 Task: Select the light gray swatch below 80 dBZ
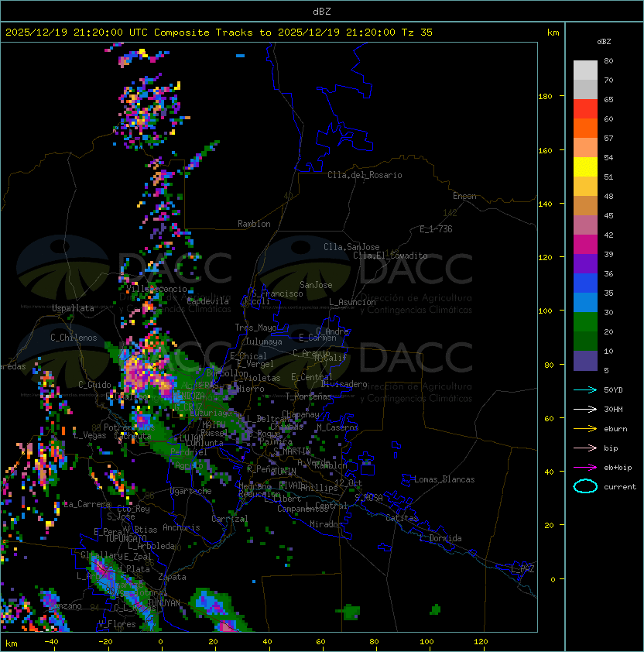pos(585,70)
